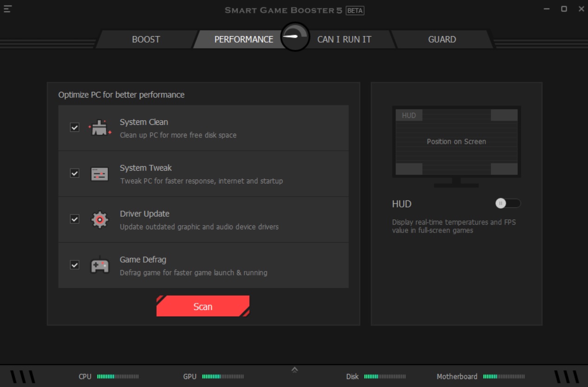Open the hamburger menu icon
This screenshot has width=588, height=387.
pos(7,9)
